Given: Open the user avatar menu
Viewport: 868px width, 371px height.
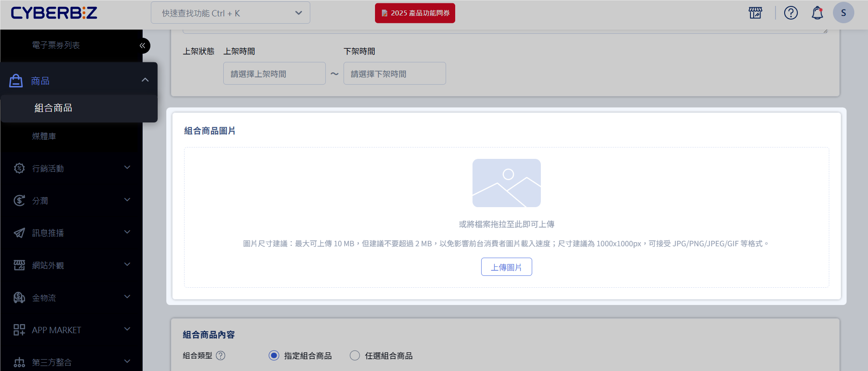Looking at the screenshot, I should click(x=843, y=13).
